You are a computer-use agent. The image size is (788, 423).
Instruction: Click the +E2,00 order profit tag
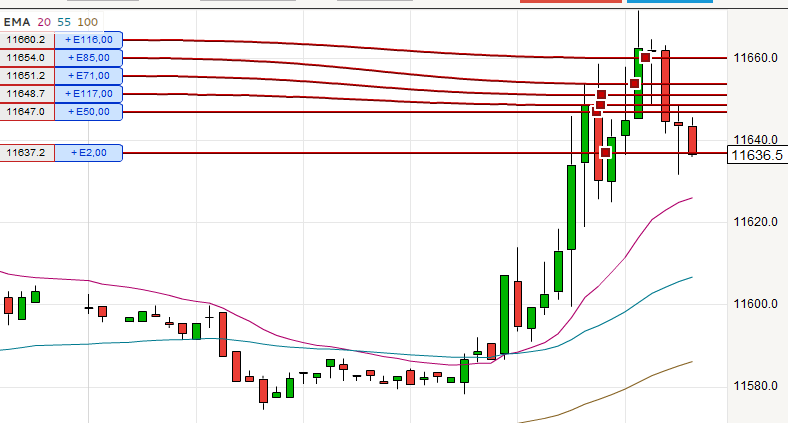click(x=88, y=153)
